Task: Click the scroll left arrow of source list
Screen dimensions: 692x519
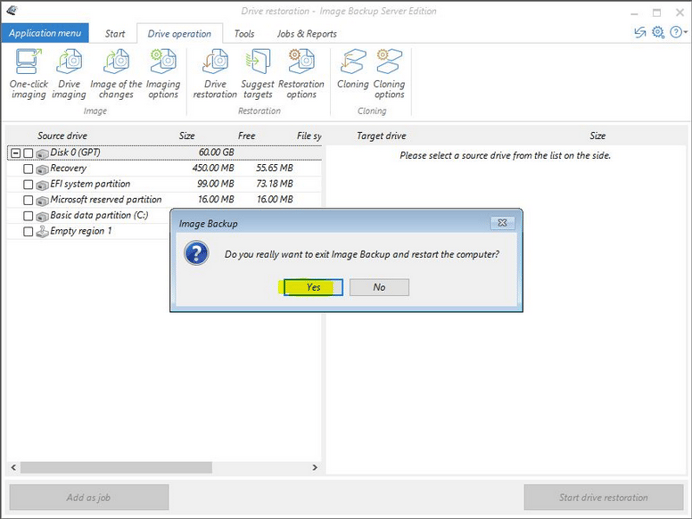Action: coord(13,467)
